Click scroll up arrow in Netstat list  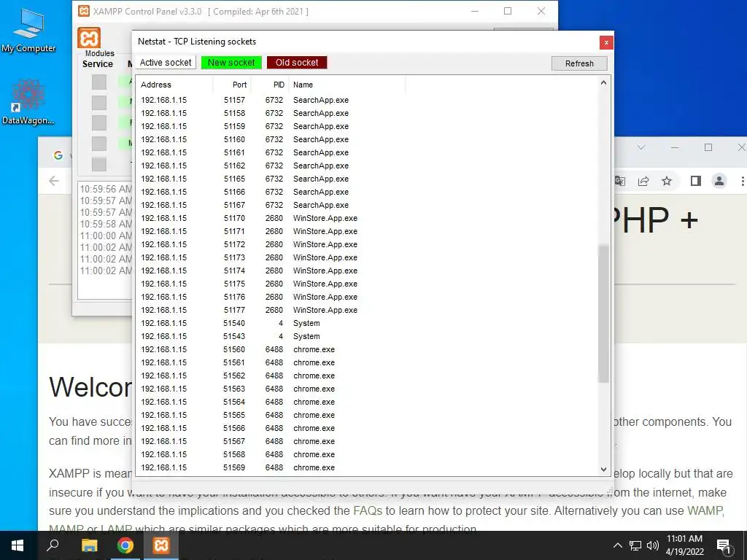pyautogui.click(x=603, y=82)
